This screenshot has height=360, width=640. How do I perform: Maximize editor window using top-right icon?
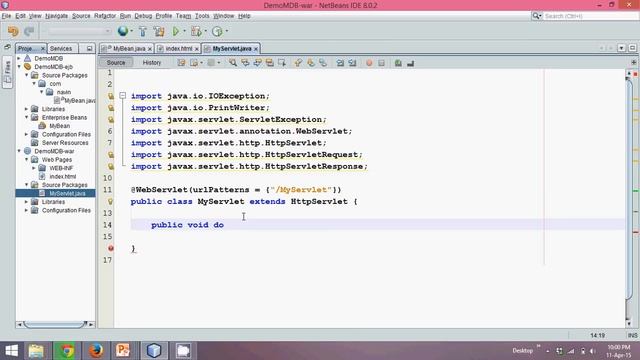pyautogui.click(x=632, y=48)
